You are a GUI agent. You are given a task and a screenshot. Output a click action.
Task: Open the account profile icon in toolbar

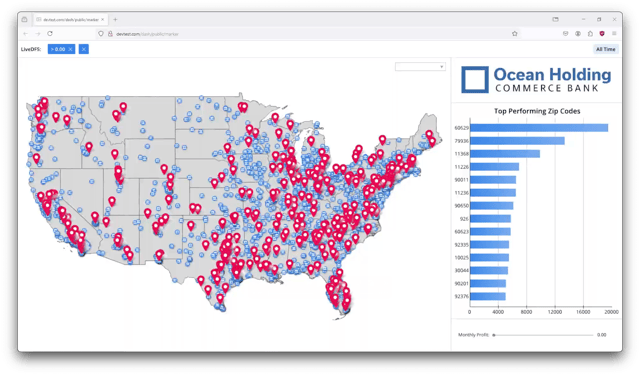578,34
